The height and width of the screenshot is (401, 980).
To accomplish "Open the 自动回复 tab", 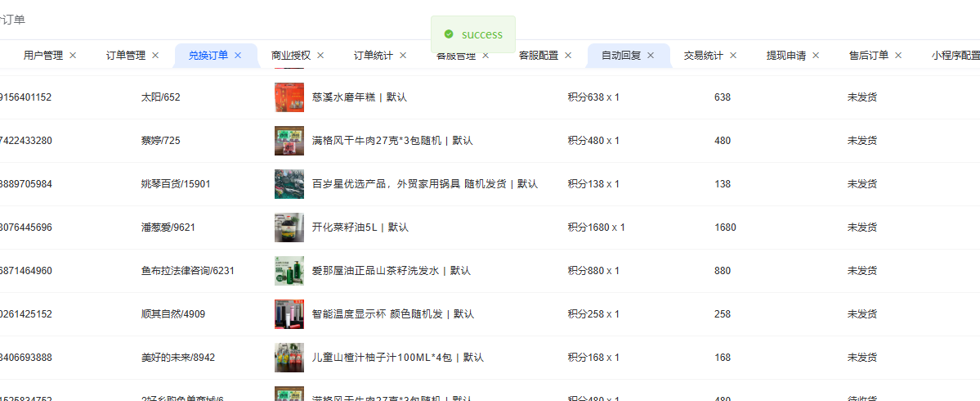I will pos(620,55).
